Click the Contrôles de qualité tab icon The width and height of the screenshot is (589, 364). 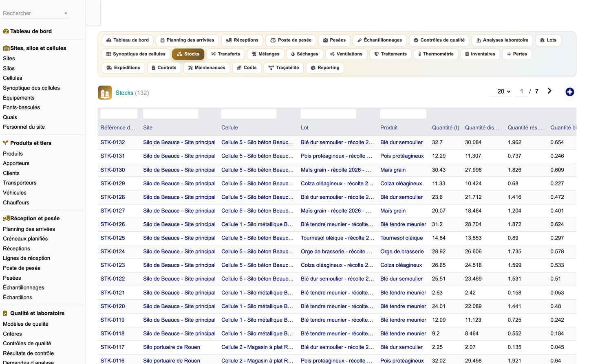tap(416, 40)
